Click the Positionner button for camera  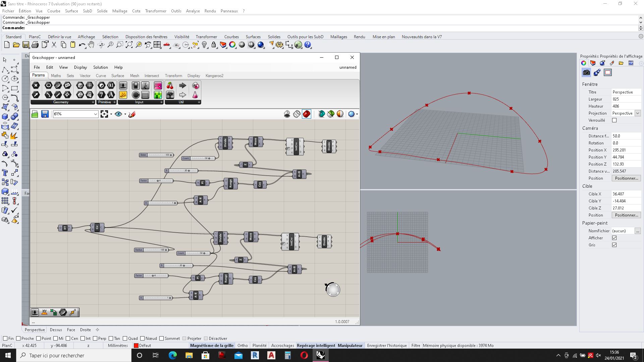(x=626, y=178)
